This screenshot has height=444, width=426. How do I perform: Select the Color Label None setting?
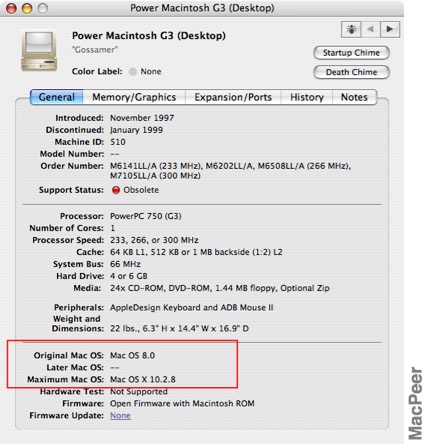coord(151,72)
